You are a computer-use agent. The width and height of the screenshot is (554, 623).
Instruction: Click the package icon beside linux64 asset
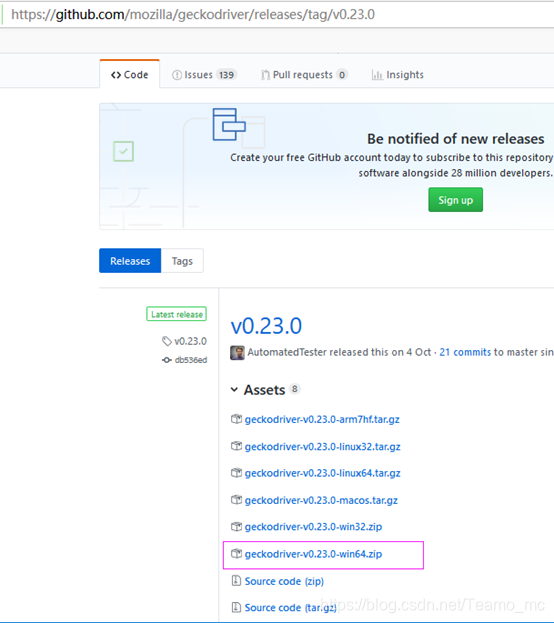236,472
